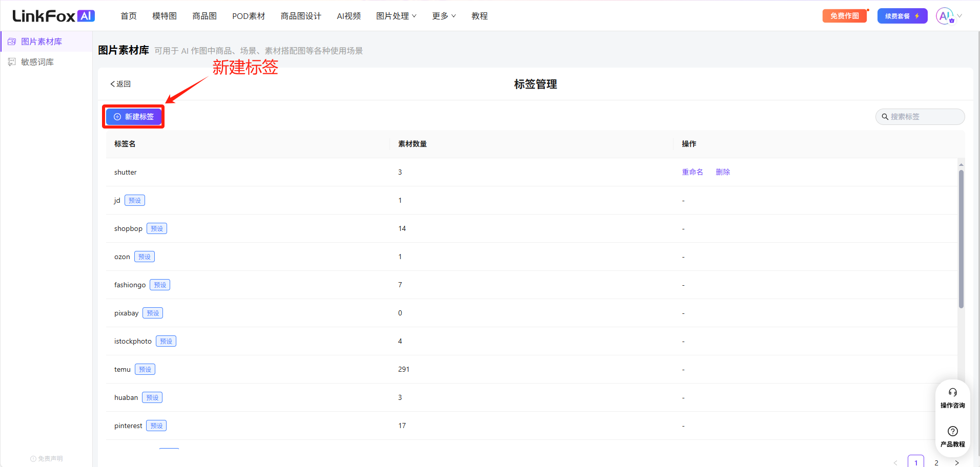Open the 商品图 menu item
Image resolution: width=980 pixels, height=467 pixels.
coord(205,16)
